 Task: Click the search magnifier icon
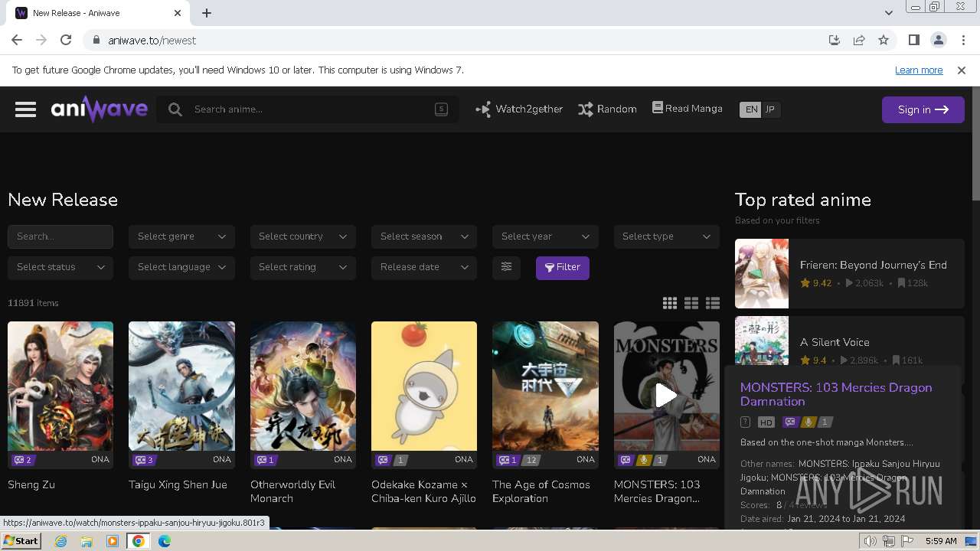point(175,109)
